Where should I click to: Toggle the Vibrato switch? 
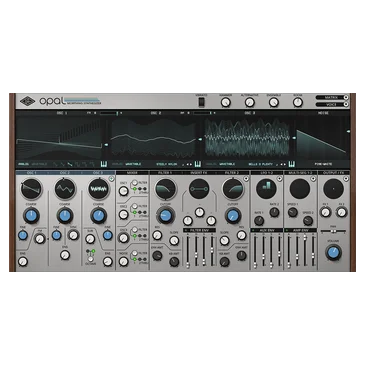coord(201,102)
